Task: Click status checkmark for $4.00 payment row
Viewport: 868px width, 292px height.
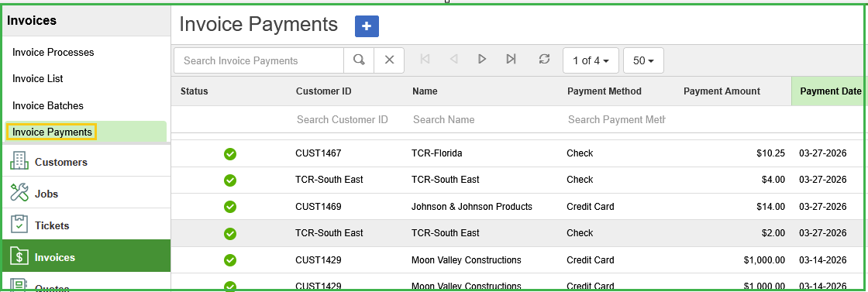Action: pos(230,180)
